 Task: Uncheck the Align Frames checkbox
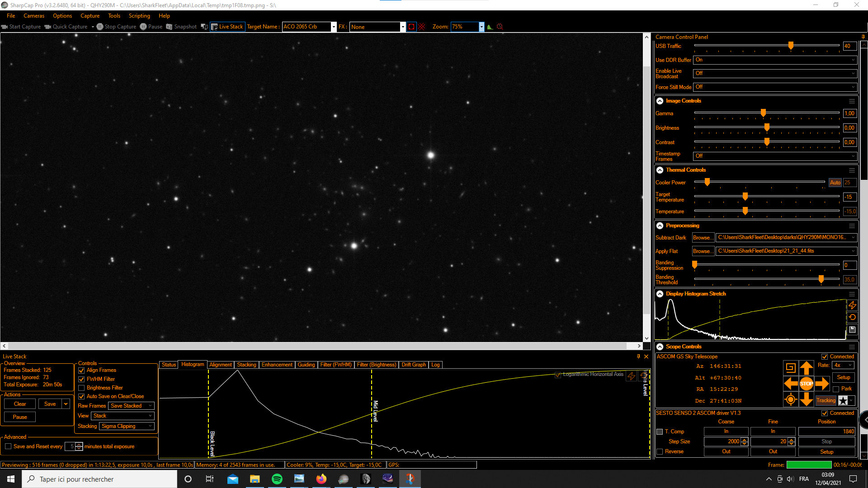[x=82, y=371]
